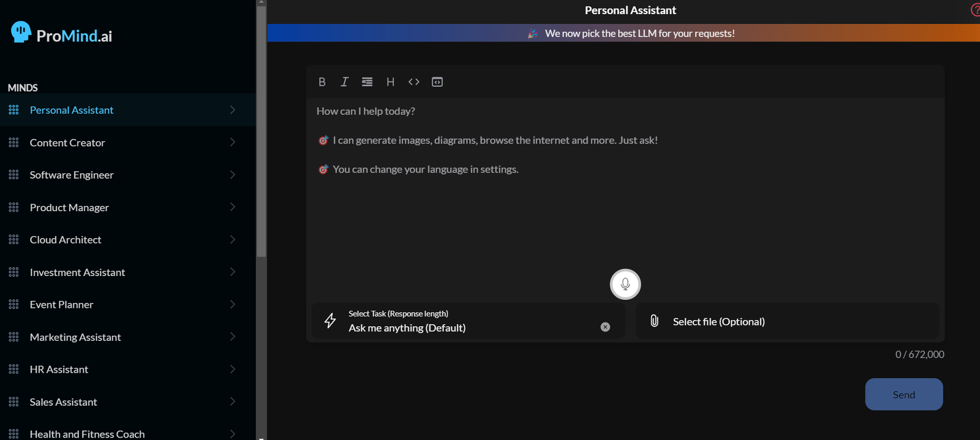This screenshot has width=980, height=440.
Task: Start voice input with microphone button
Action: (625, 285)
